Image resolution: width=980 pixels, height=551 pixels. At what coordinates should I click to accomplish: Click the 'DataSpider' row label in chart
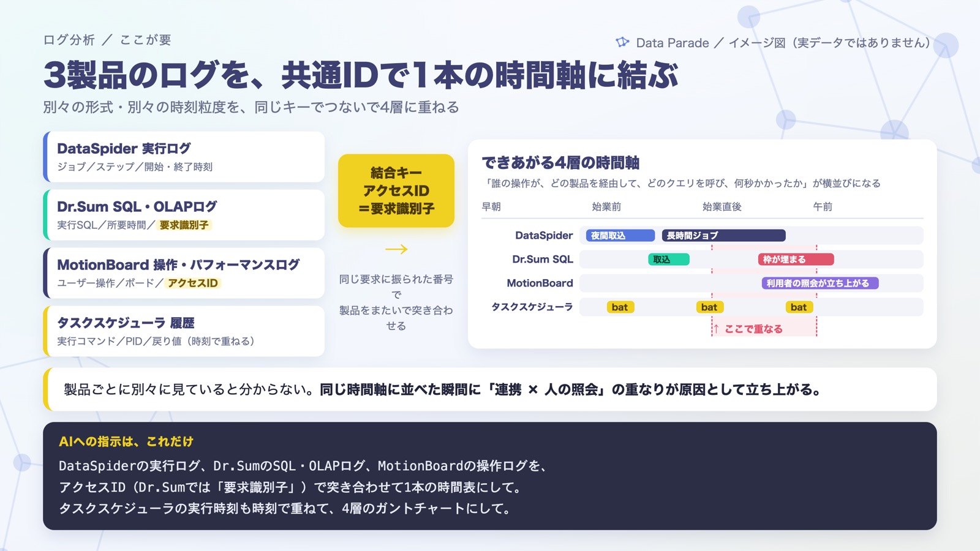coord(544,235)
